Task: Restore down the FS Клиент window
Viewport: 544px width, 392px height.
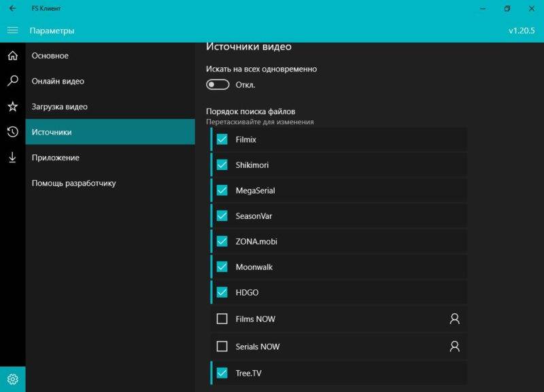Action: pyautogui.click(x=507, y=8)
